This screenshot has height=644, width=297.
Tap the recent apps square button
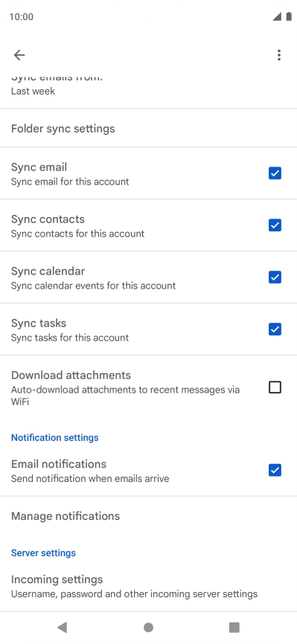pos(234,627)
